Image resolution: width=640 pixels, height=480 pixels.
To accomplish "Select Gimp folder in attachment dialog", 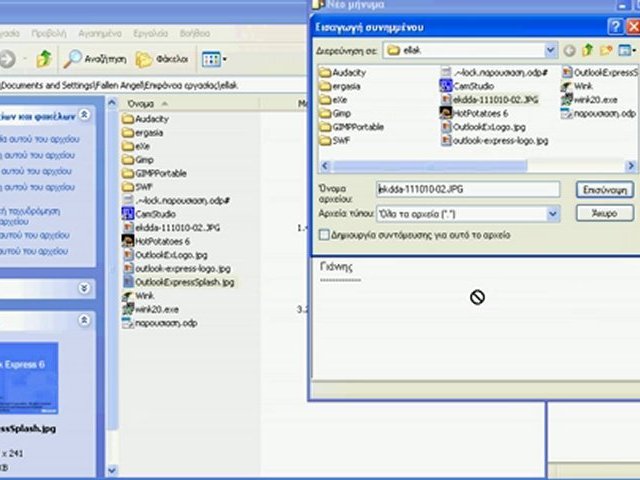I will pos(335,113).
